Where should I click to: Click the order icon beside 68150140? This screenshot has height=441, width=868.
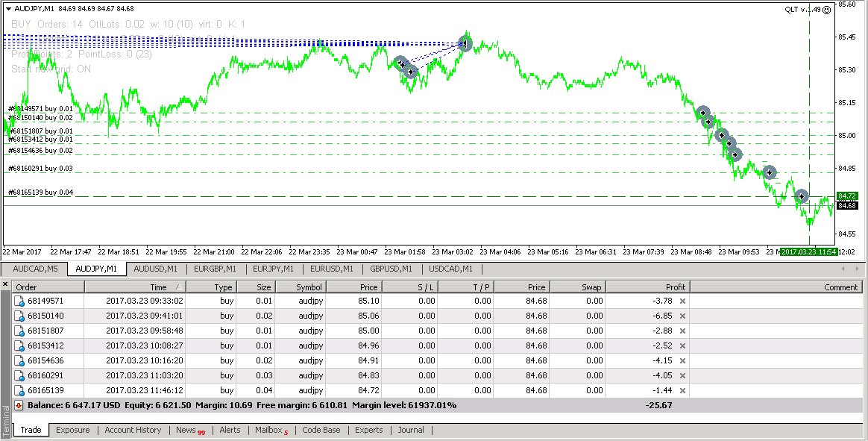pos(19,316)
